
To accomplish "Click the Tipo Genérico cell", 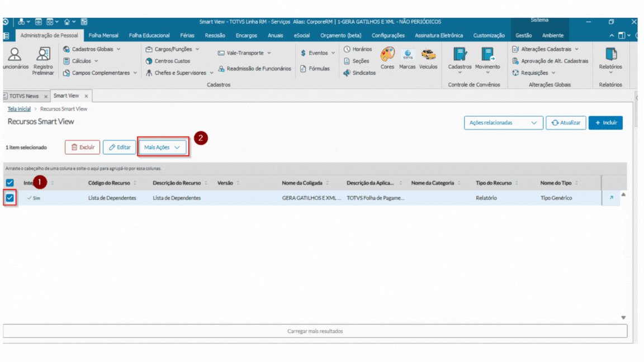I will tap(556, 198).
